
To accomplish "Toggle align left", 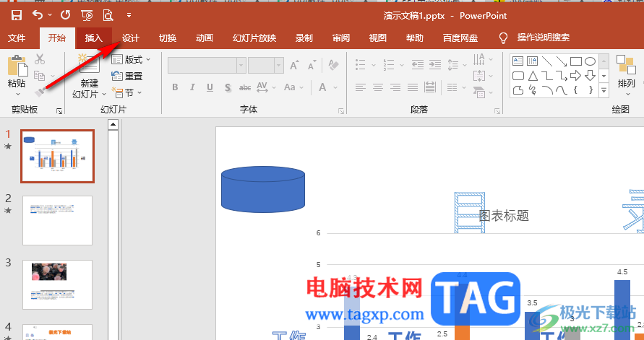I will [x=361, y=87].
